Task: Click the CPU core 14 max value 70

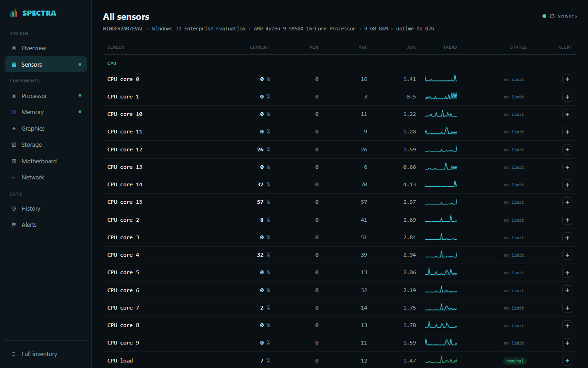Action: [364, 184]
